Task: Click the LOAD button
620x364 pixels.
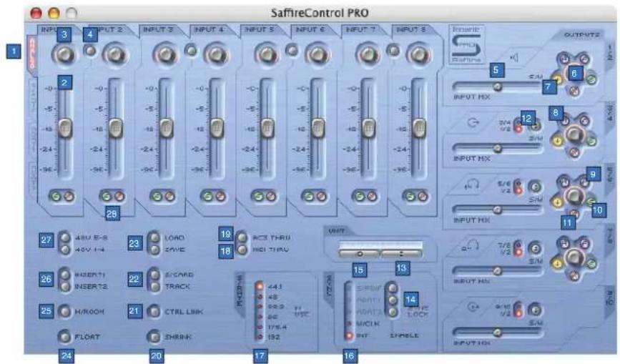Action: click(x=154, y=237)
